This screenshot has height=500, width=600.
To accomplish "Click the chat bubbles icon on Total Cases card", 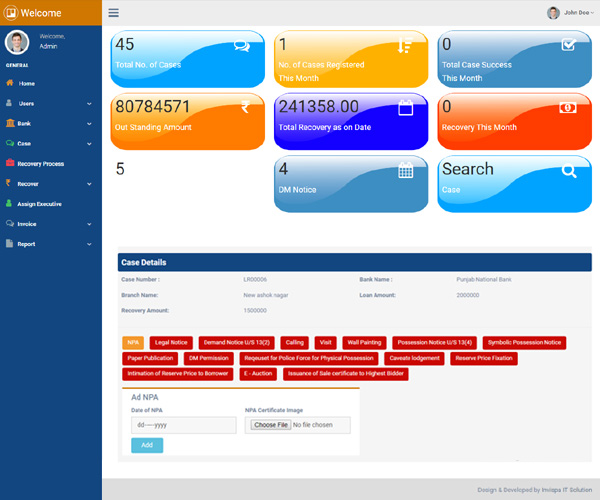I will (241, 45).
